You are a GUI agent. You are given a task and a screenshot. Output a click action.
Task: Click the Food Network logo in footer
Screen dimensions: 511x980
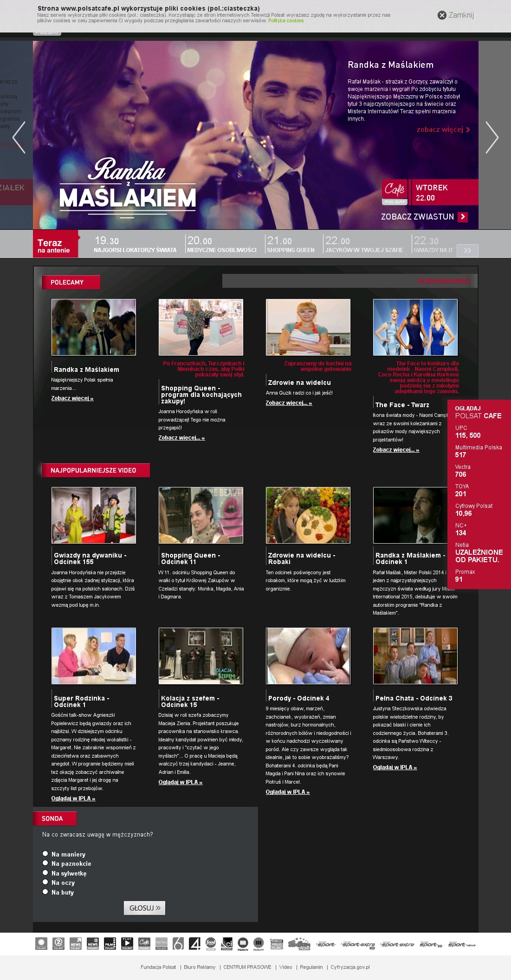click(211, 943)
